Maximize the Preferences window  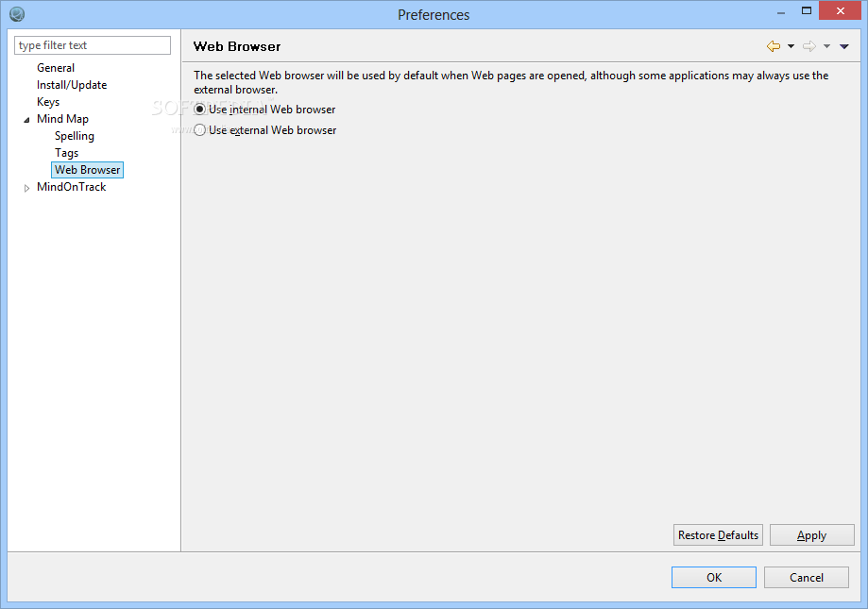(x=807, y=11)
